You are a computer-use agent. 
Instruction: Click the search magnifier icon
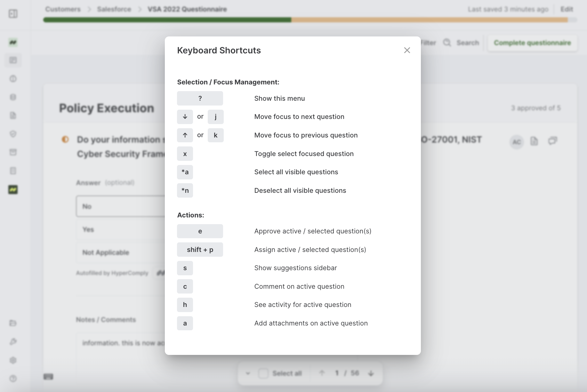447,43
